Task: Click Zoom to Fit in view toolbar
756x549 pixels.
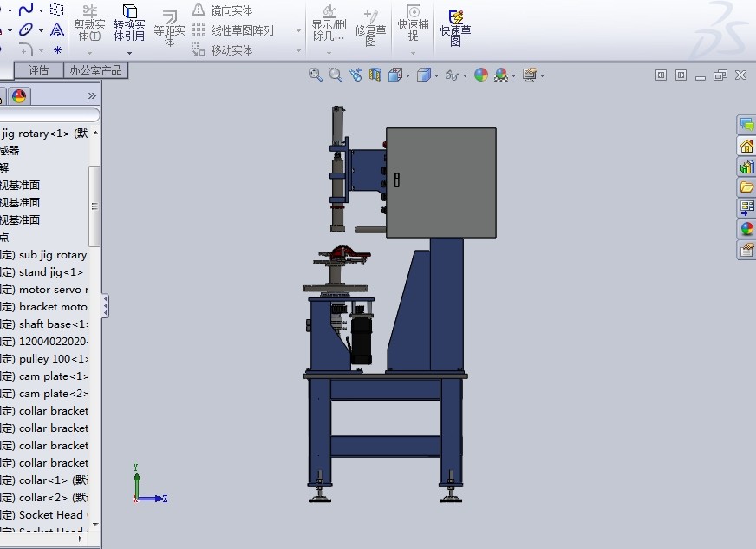Action: [315, 75]
